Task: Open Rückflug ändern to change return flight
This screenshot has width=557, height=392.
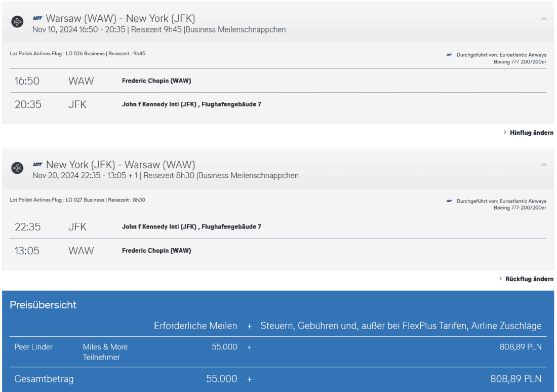Action: coord(529,279)
